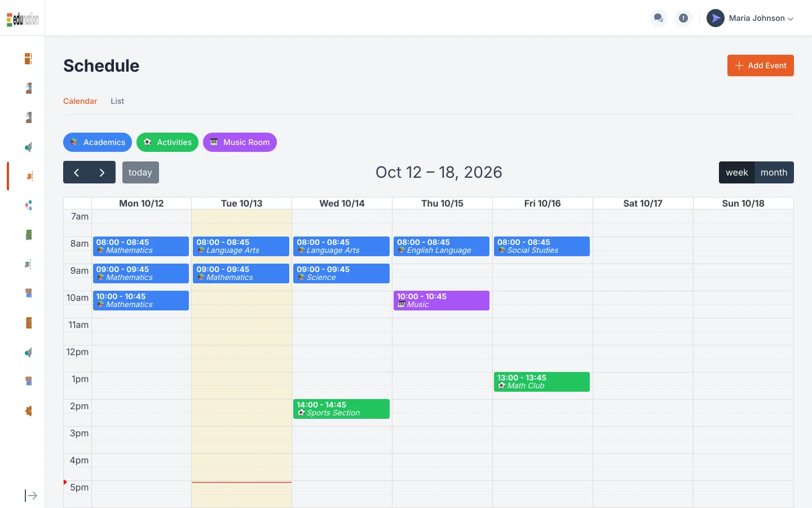Toggle the Academics category filter
This screenshot has width=812, height=508.
98,142
